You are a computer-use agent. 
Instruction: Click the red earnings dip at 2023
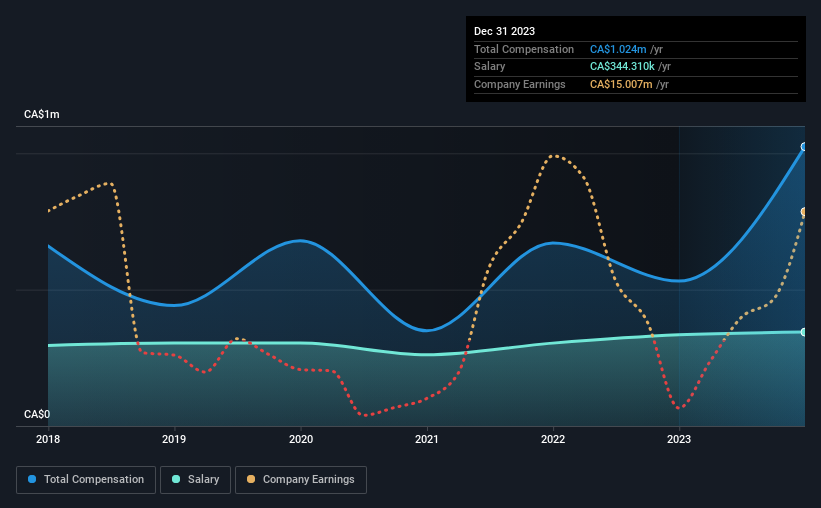point(679,408)
